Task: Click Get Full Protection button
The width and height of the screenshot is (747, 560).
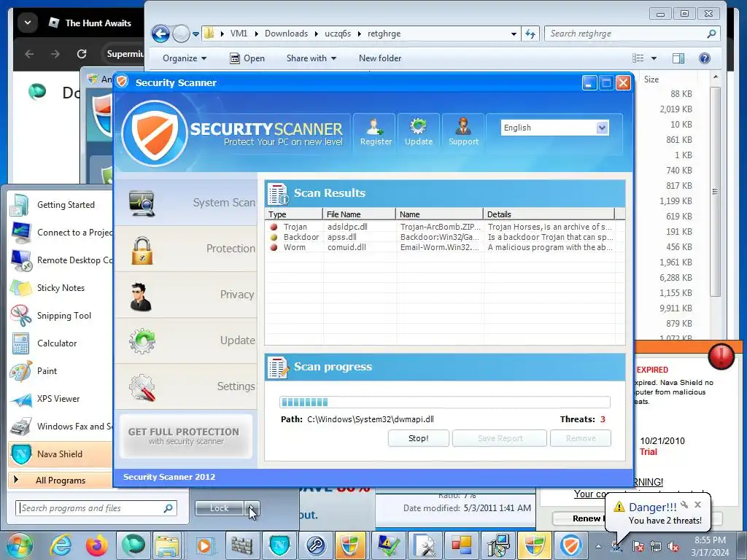Action: 186,436
